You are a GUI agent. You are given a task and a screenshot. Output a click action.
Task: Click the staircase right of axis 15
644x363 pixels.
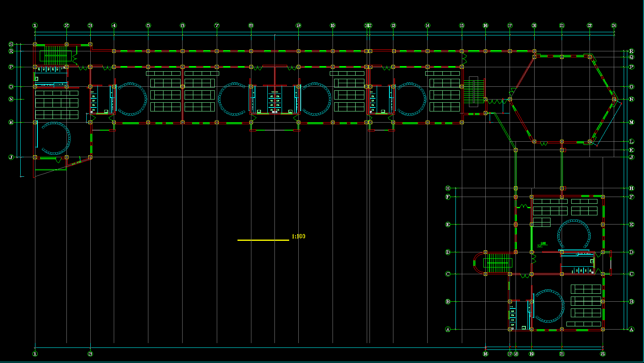473,91
